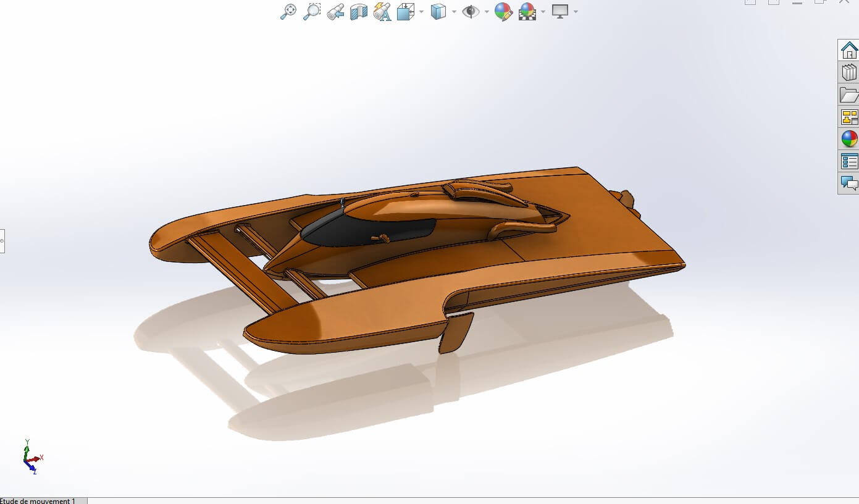This screenshot has height=504, width=859.
Task: Click the Previous View icon
Action: pyautogui.click(x=335, y=12)
